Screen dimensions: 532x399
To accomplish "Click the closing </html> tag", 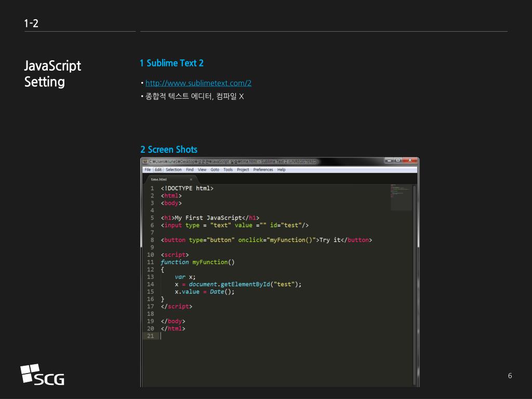I will pyautogui.click(x=173, y=329).
